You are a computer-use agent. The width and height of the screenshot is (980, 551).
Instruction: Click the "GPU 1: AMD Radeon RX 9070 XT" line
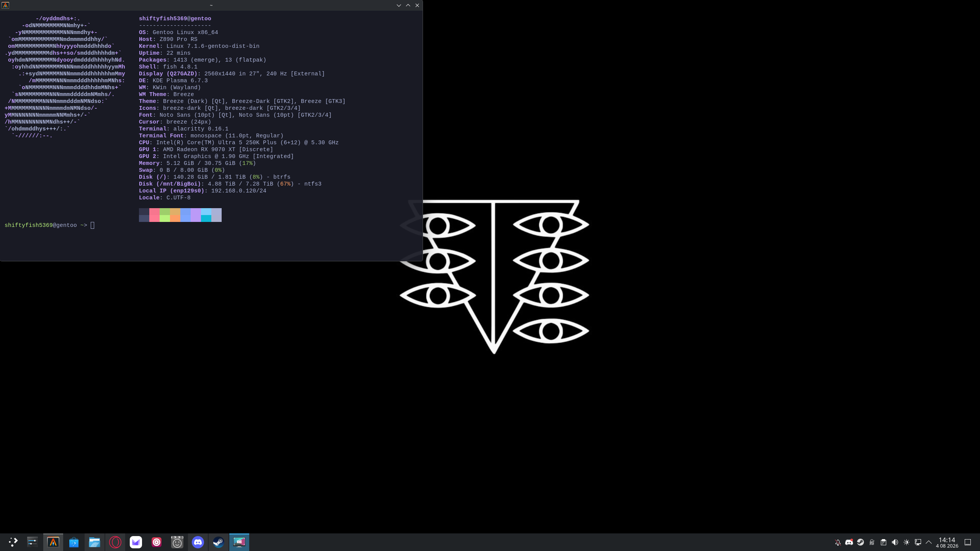206,150
